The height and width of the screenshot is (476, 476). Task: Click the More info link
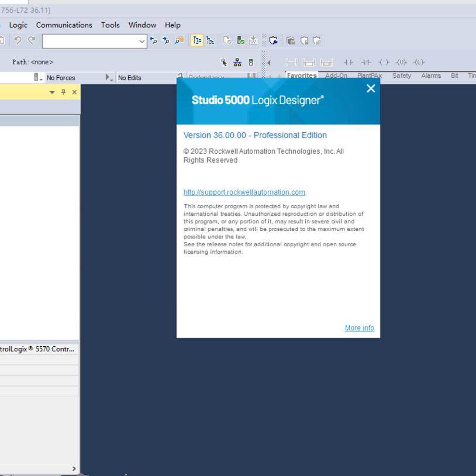(x=360, y=328)
